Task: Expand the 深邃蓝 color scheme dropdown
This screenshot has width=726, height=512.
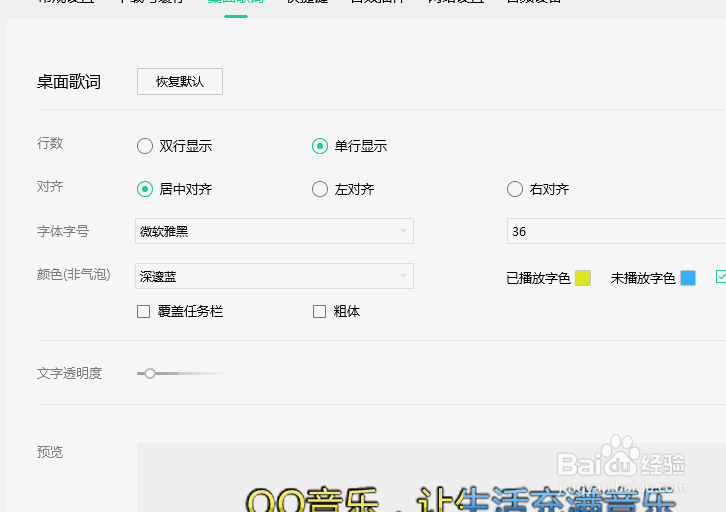Action: [274, 276]
